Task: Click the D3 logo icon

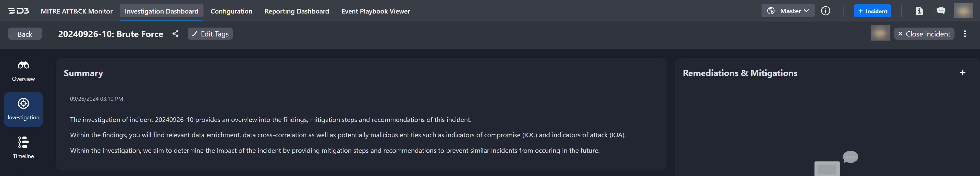Action: point(19,11)
